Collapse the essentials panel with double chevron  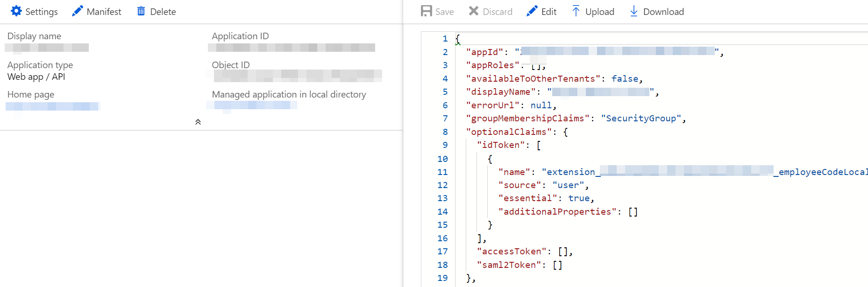pyautogui.click(x=198, y=122)
